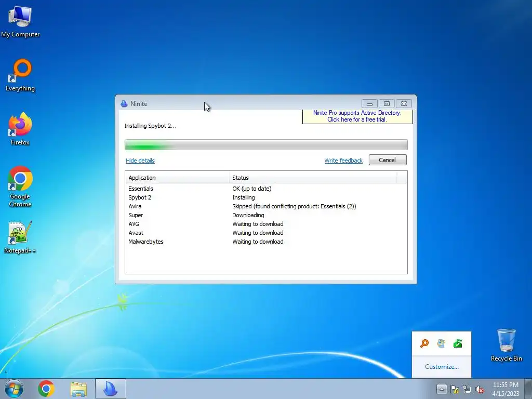This screenshot has width=532, height=399.
Task: Click 'OK (up to date)' status text
Action: tap(252, 189)
